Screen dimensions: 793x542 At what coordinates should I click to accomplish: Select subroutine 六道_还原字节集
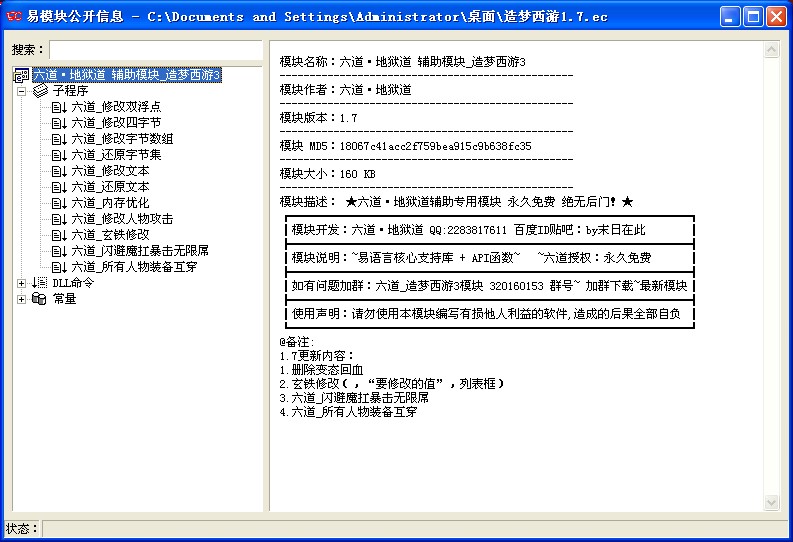point(116,155)
